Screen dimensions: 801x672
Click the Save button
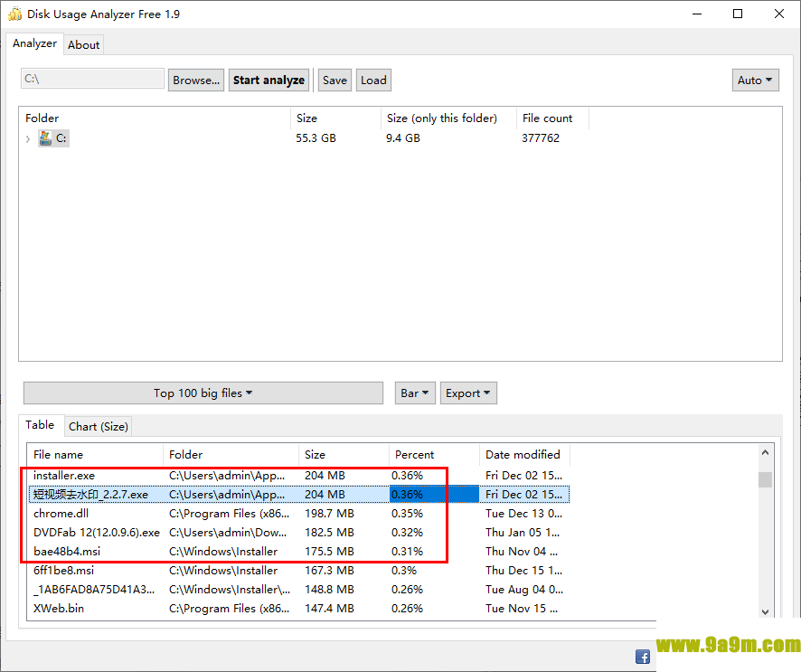coord(335,80)
